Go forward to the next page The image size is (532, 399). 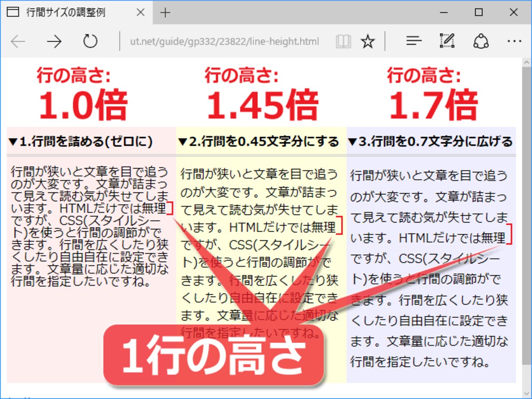click(54, 42)
